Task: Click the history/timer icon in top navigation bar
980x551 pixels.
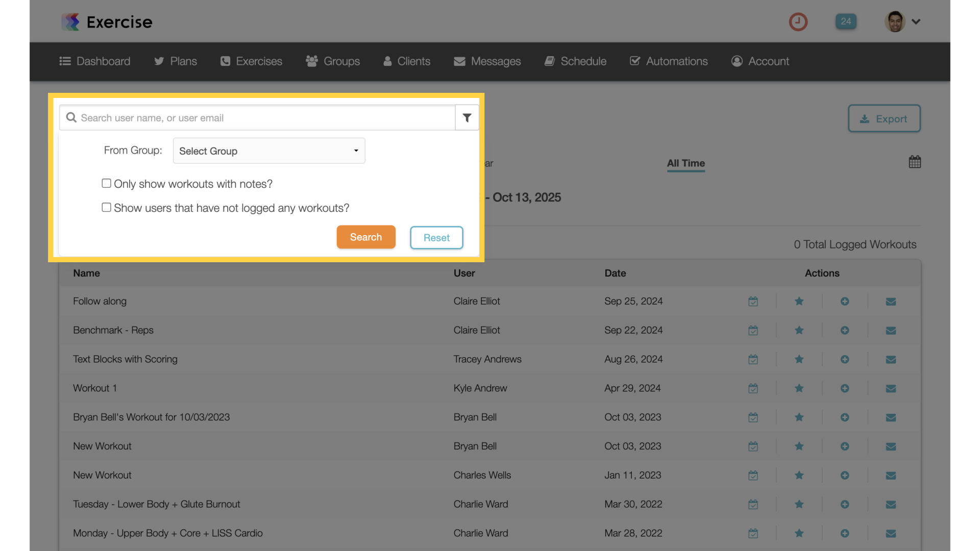Action: click(799, 21)
